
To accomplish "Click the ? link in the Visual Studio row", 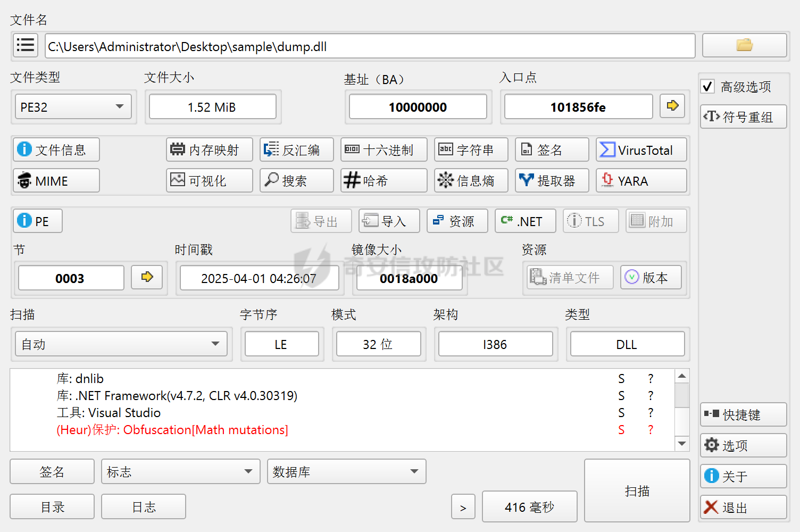I will click(651, 412).
